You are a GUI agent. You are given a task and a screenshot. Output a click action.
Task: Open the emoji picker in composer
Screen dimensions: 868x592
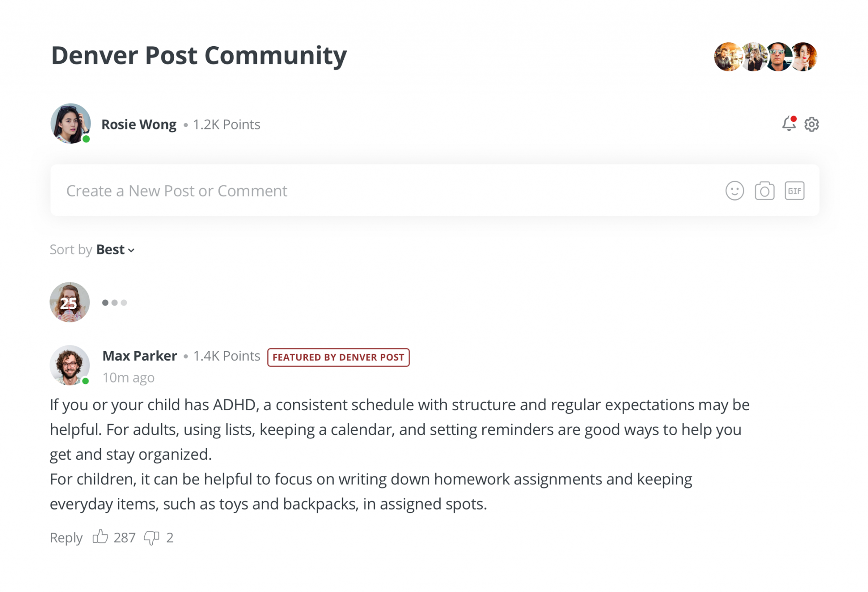point(734,191)
